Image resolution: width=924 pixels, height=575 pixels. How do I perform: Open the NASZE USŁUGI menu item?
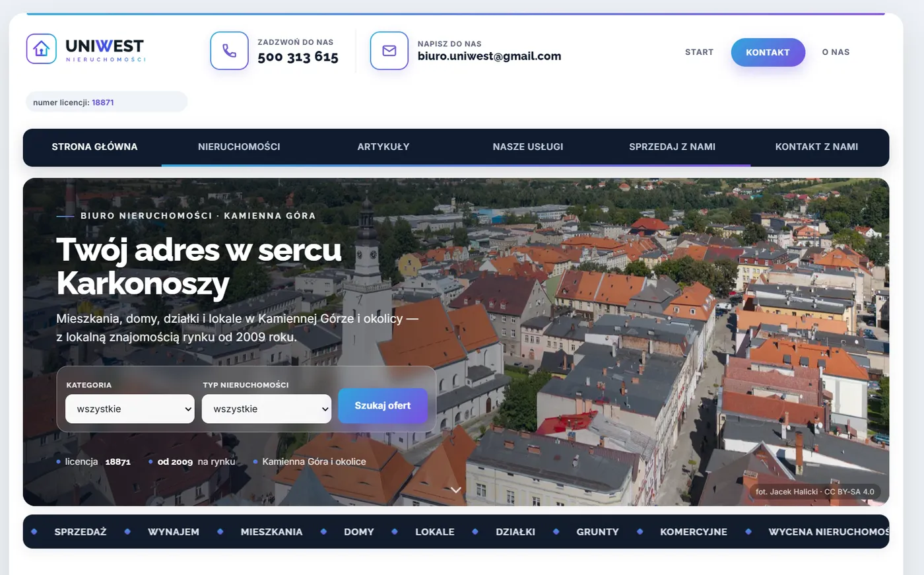pos(528,147)
